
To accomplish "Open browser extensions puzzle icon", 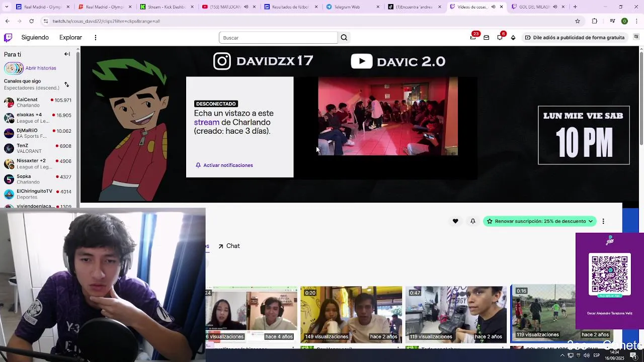I will pyautogui.click(x=595, y=21).
